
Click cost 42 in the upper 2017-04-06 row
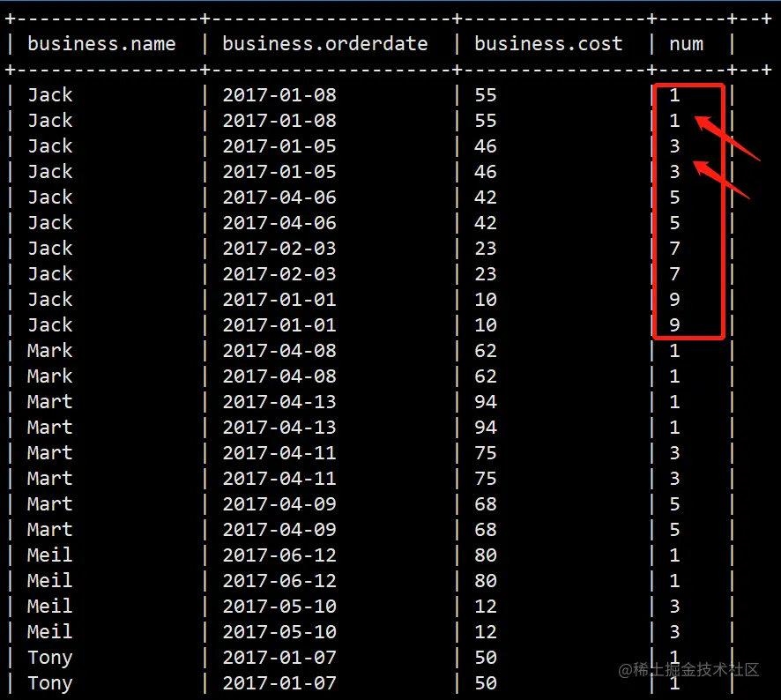pos(485,197)
